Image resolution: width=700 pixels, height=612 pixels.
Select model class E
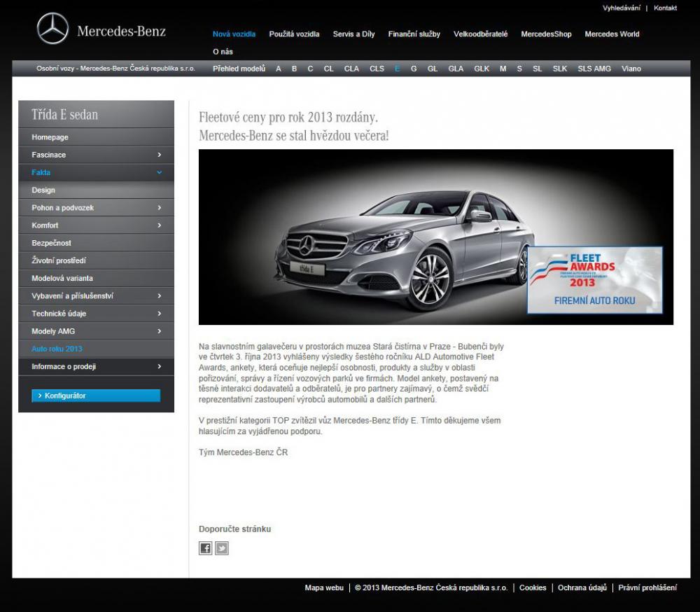(398, 69)
